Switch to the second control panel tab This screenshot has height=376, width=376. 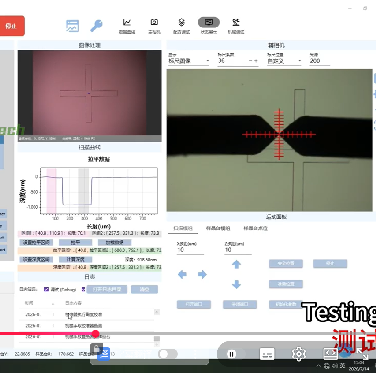pos(218,228)
